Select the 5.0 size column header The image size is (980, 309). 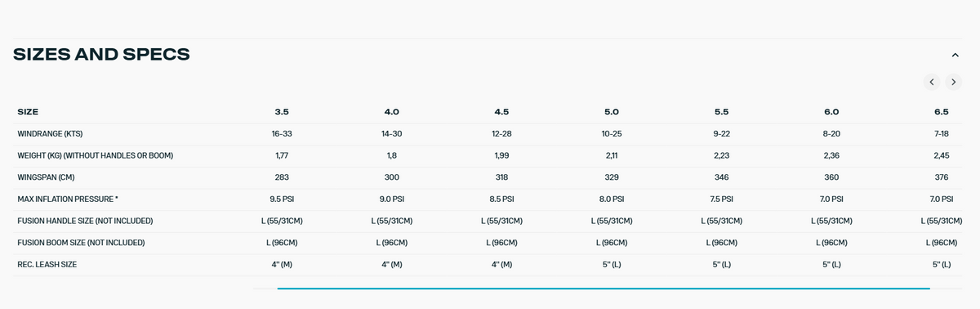click(612, 111)
